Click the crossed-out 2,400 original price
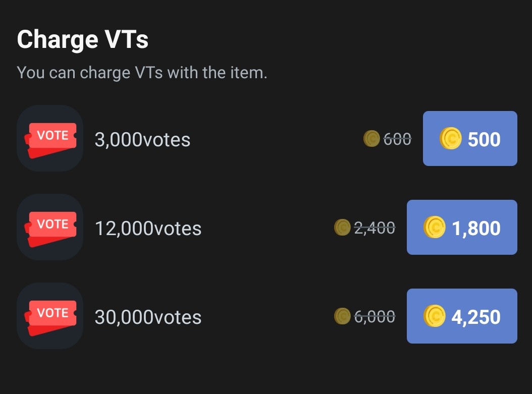This screenshot has width=532, height=394. [375, 228]
